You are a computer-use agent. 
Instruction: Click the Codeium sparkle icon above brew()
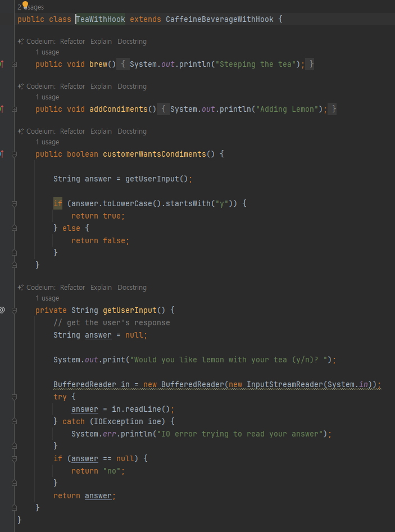pos(21,42)
